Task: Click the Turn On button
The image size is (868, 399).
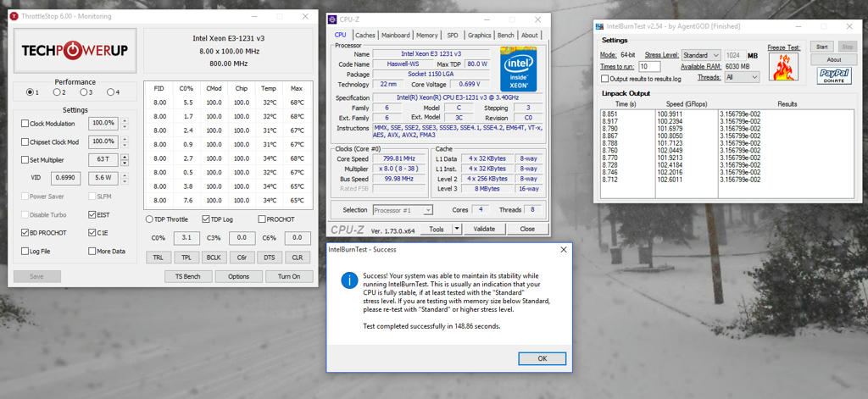Action: click(289, 276)
